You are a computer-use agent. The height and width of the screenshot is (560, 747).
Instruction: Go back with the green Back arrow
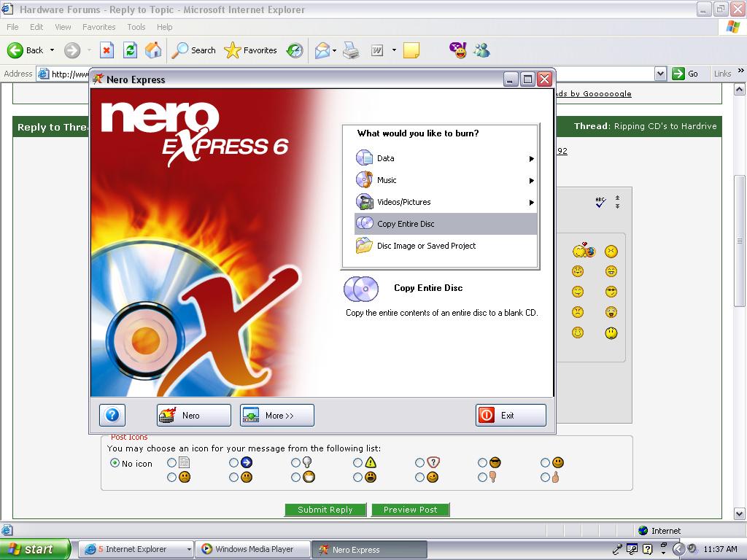click(15, 50)
